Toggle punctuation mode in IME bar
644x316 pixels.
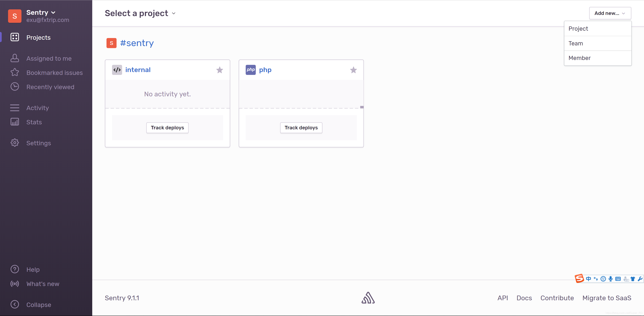tap(596, 279)
